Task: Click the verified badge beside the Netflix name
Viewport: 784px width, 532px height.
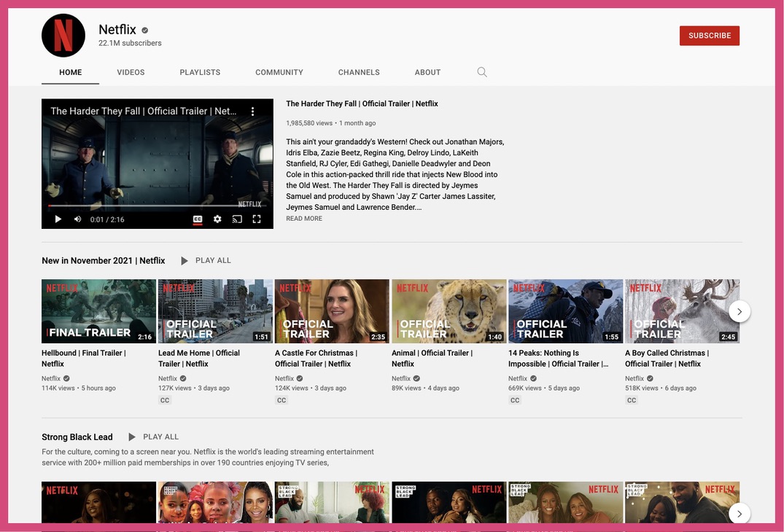Action: 144,30
